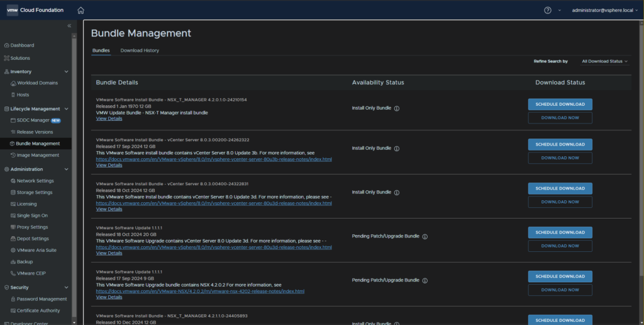Click the Hosts icon in sidebar
The image size is (644, 325).
pos(14,94)
